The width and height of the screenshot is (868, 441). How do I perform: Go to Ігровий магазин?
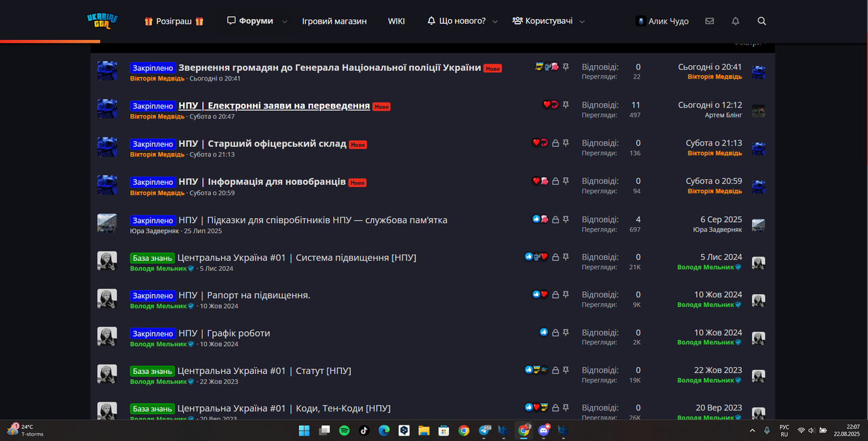pyautogui.click(x=334, y=21)
